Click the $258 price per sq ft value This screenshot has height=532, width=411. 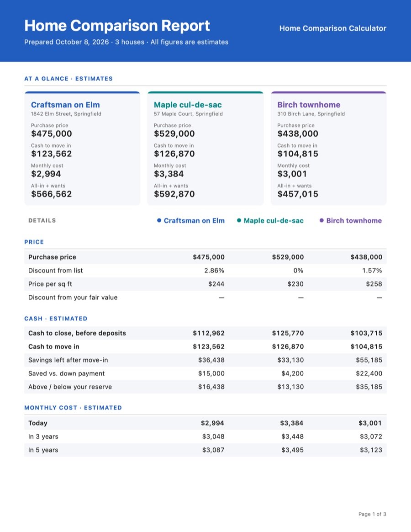[x=374, y=284]
